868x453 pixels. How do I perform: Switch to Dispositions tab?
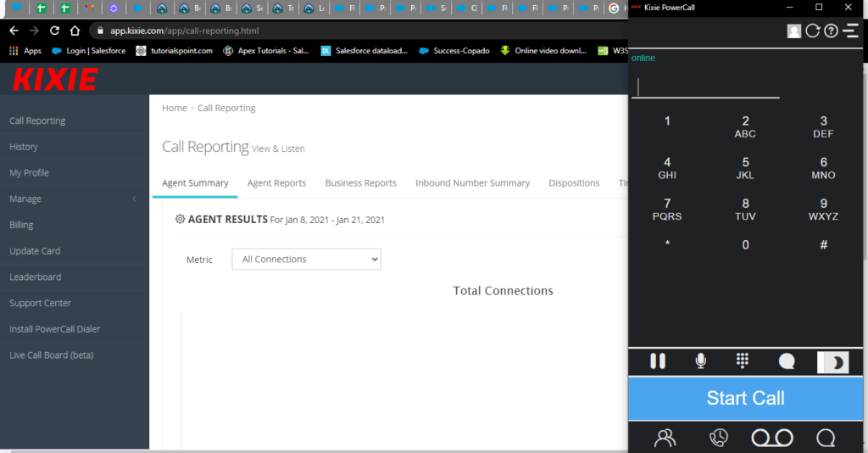click(x=574, y=182)
